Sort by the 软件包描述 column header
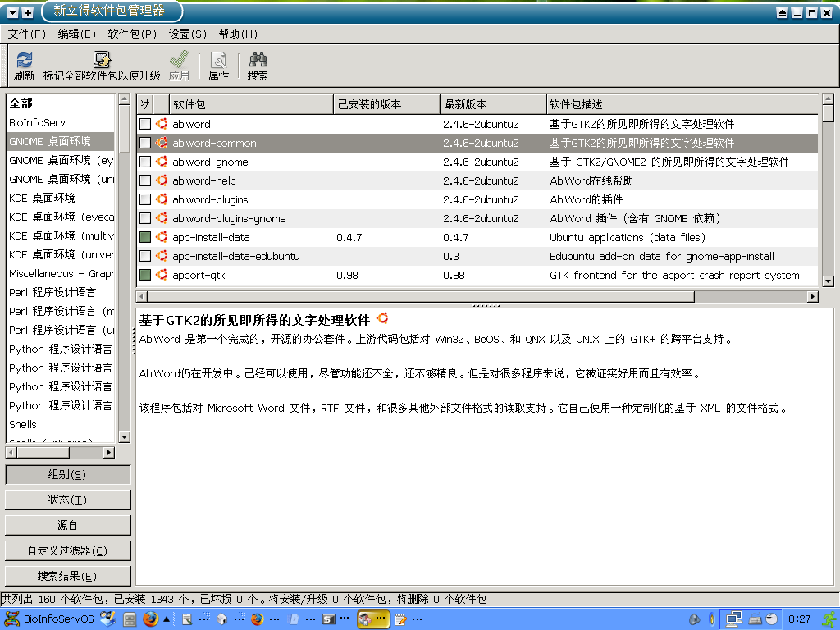Image resolution: width=840 pixels, height=630 pixels. click(x=682, y=104)
